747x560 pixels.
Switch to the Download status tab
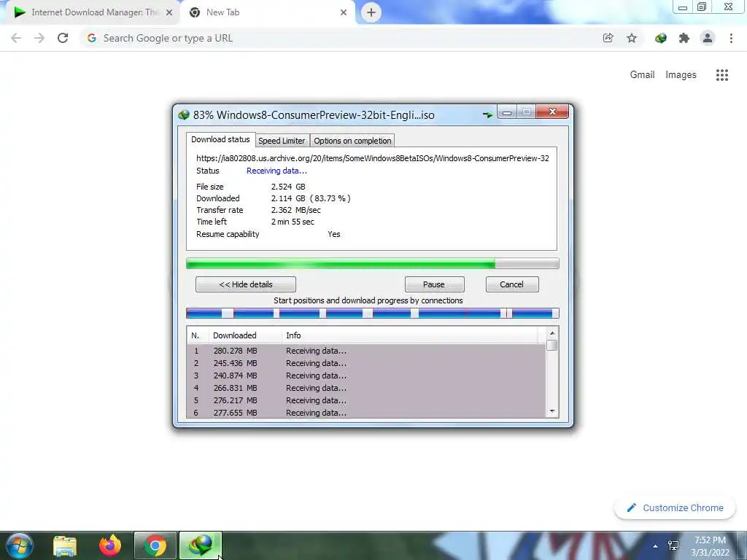pos(220,139)
